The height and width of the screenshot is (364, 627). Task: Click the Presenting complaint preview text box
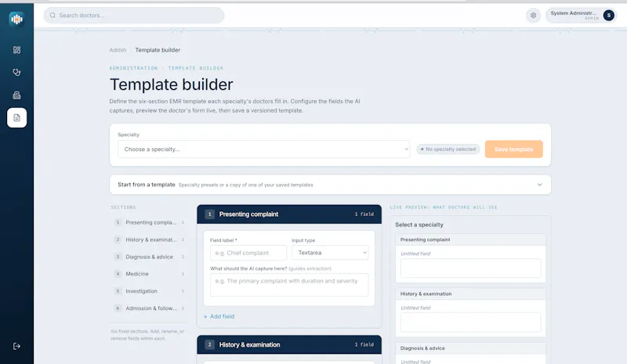[x=471, y=268]
